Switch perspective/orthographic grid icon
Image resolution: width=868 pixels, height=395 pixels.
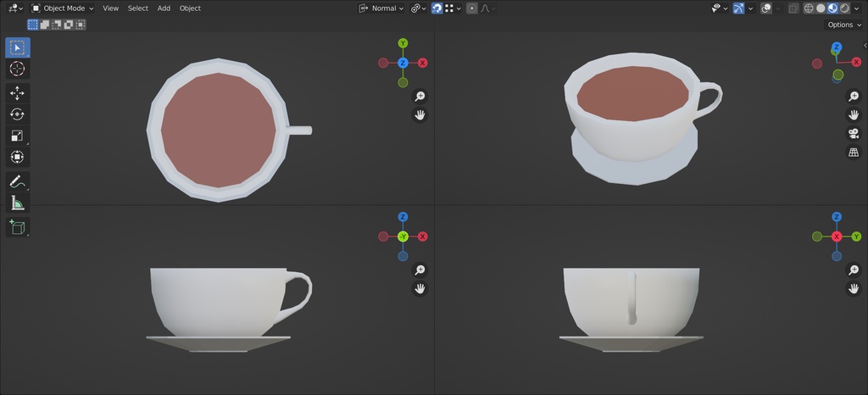click(x=854, y=152)
